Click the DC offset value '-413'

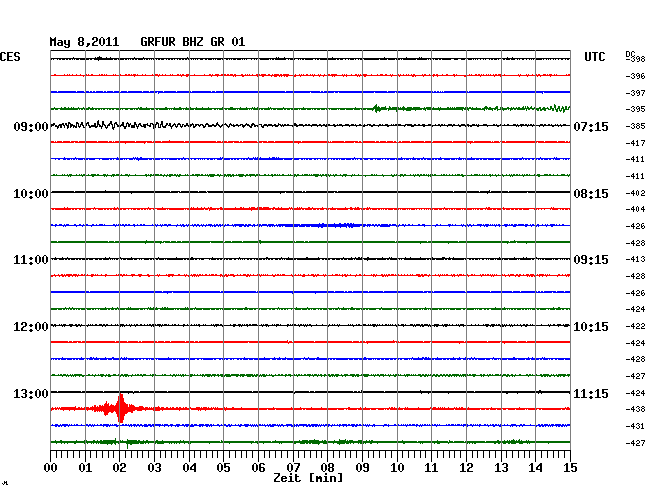[635, 259]
